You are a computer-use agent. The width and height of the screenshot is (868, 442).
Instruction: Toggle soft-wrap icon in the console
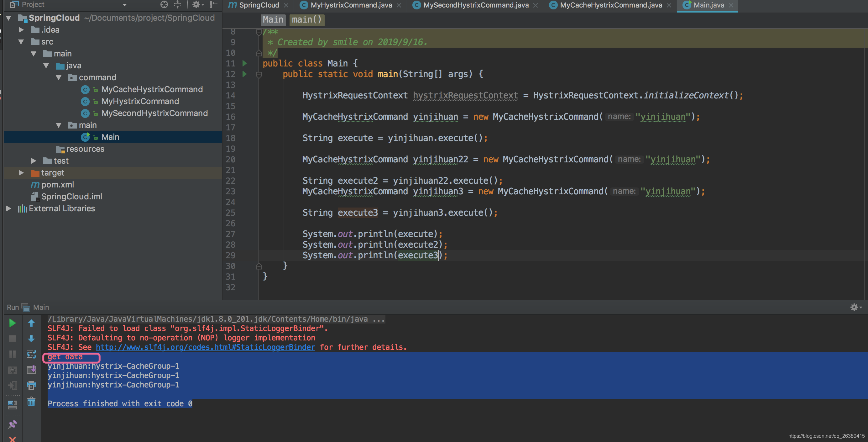click(x=31, y=354)
